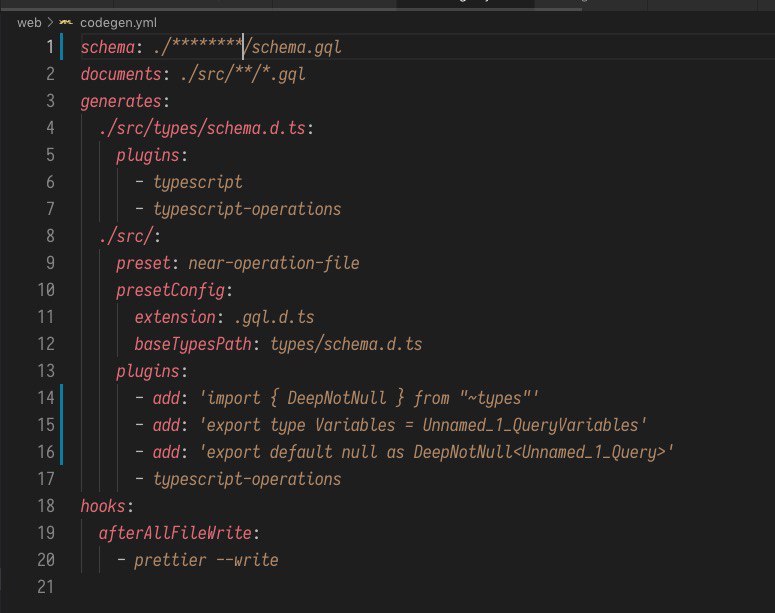Click the codegen.yml breadcrumb item

click(x=118, y=23)
